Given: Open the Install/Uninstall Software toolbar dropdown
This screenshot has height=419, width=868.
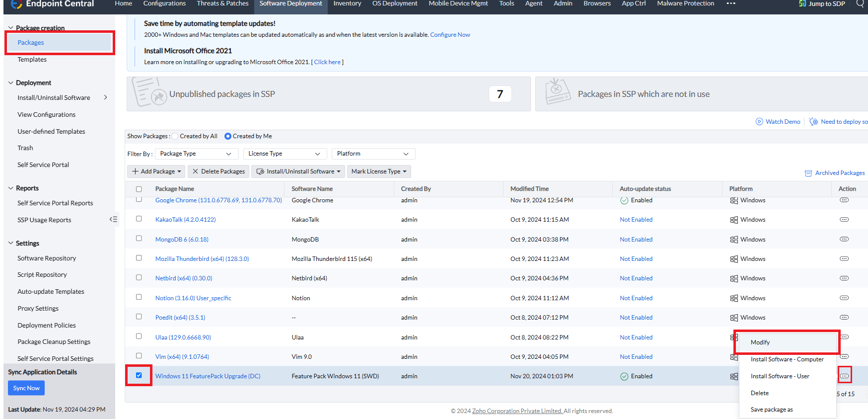Looking at the screenshot, I should pos(298,171).
